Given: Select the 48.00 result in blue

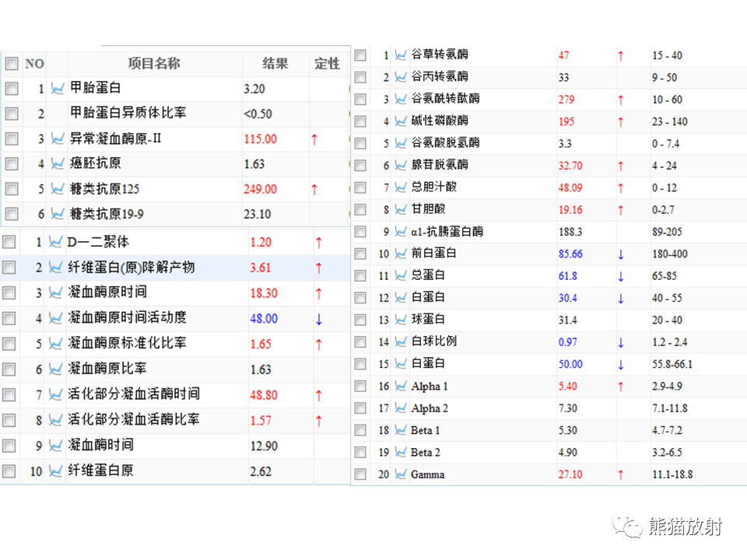Looking at the screenshot, I should [x=264, y=319].
